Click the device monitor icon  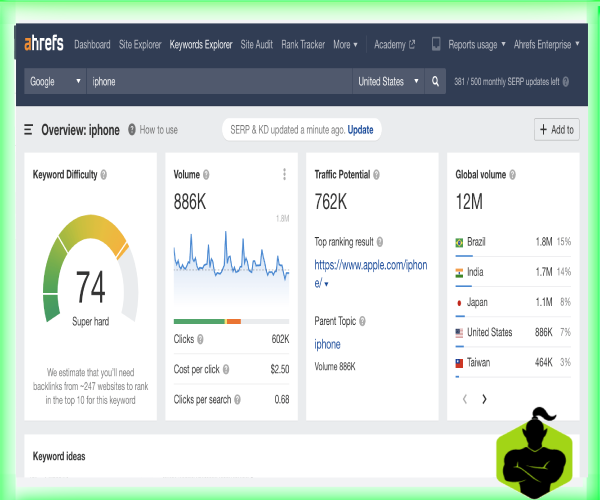(x=436, y=44)
